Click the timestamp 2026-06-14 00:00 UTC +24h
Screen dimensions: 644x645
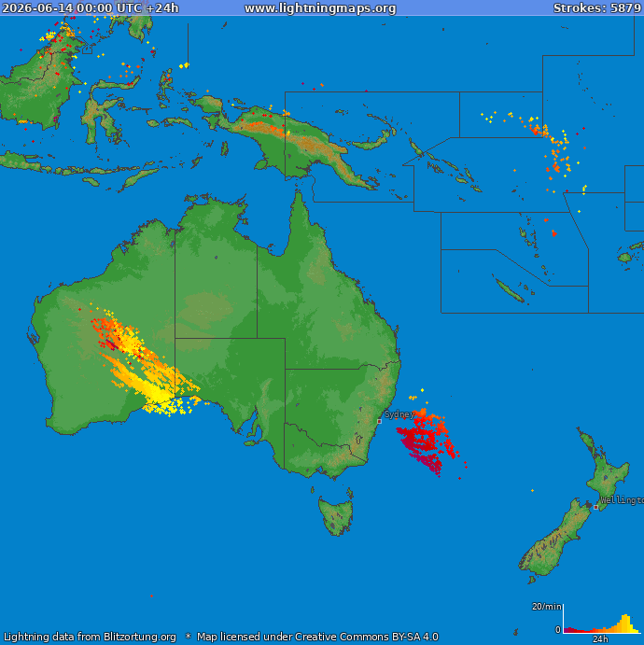(91, 8)
